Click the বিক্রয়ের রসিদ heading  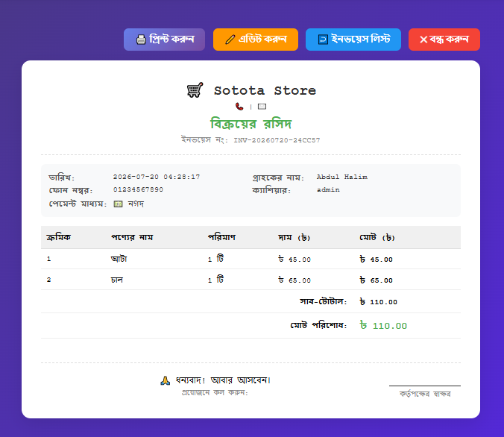click(251, 124)
